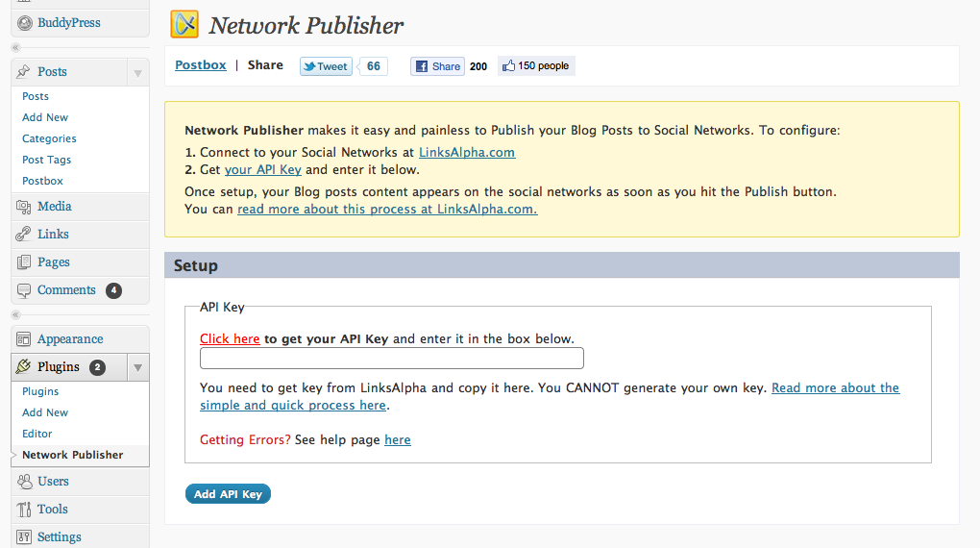Click the Links chain icon
Image resolution: width=980 pixels, height=548 pixels.
pyautogui.click(x=24, y=234)
